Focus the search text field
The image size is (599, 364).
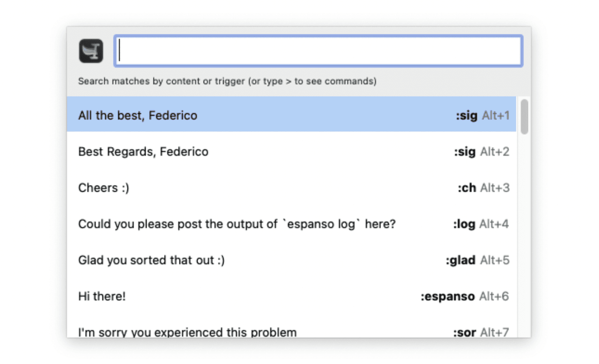pos(318,51)
